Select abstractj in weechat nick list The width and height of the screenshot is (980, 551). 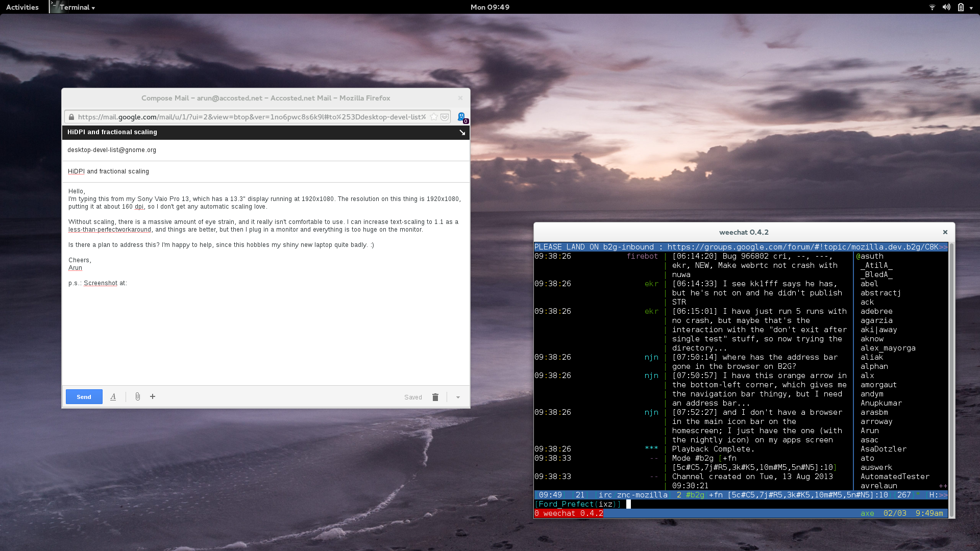[x=880, y=293]
